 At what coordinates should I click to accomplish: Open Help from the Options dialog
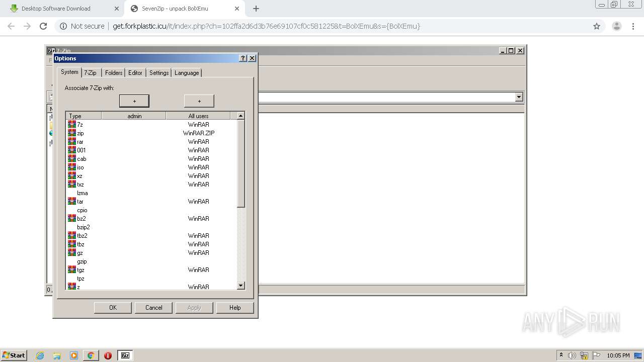coord(235,308)
